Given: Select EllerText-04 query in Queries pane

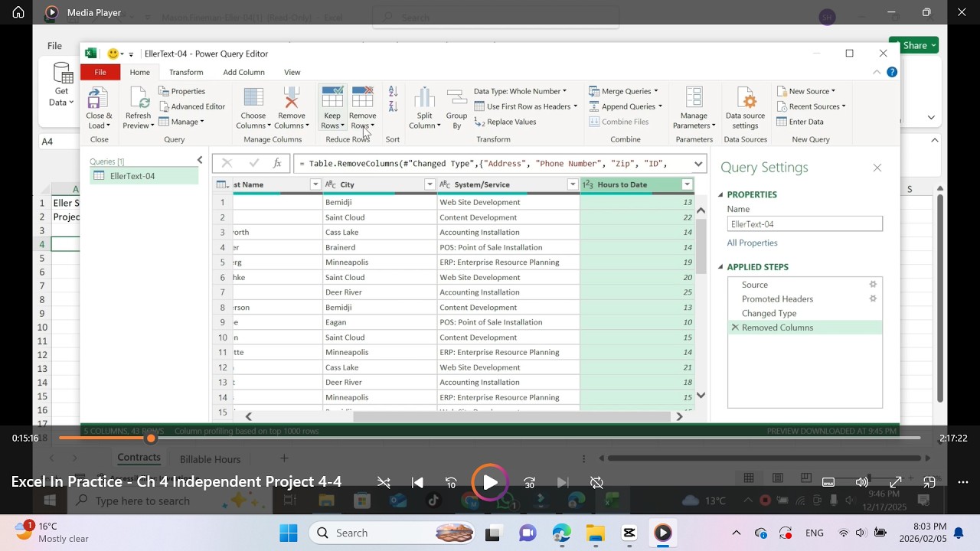Looking at the screenshot, I should coord(144,176).
